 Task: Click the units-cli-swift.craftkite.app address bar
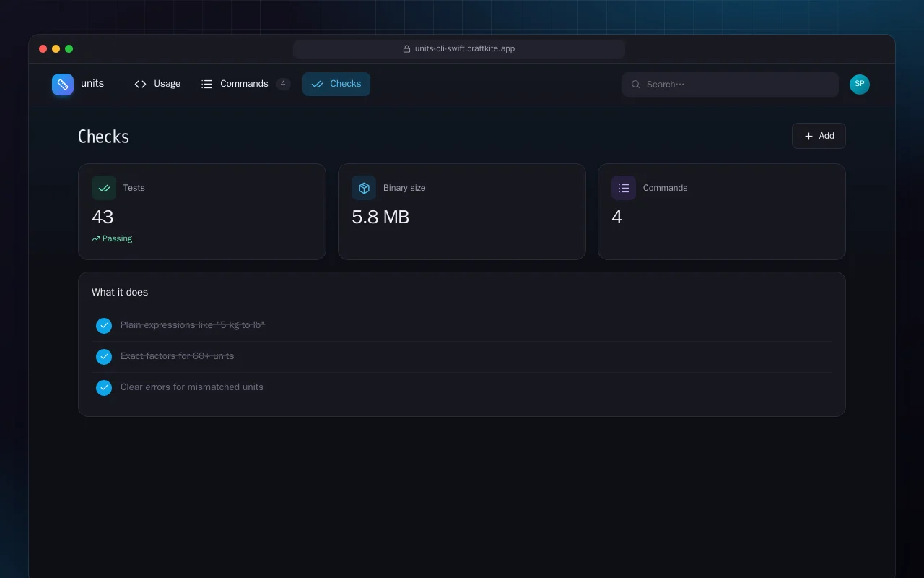click(459, 49)
